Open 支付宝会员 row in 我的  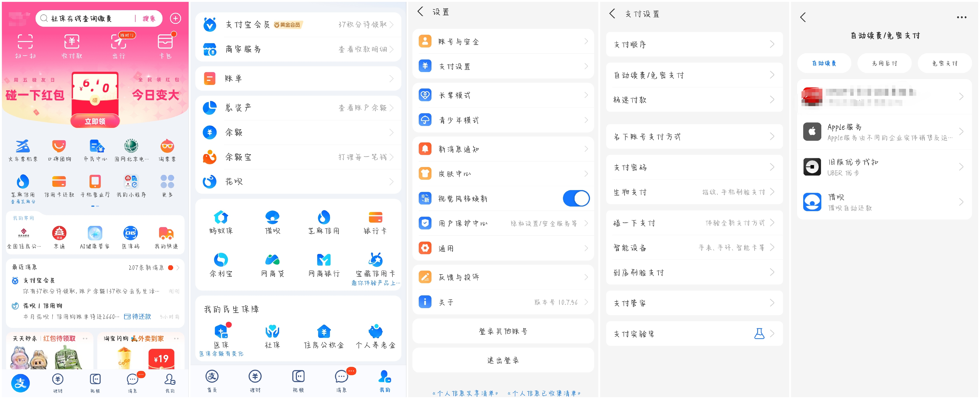click(x=298, y=24)
